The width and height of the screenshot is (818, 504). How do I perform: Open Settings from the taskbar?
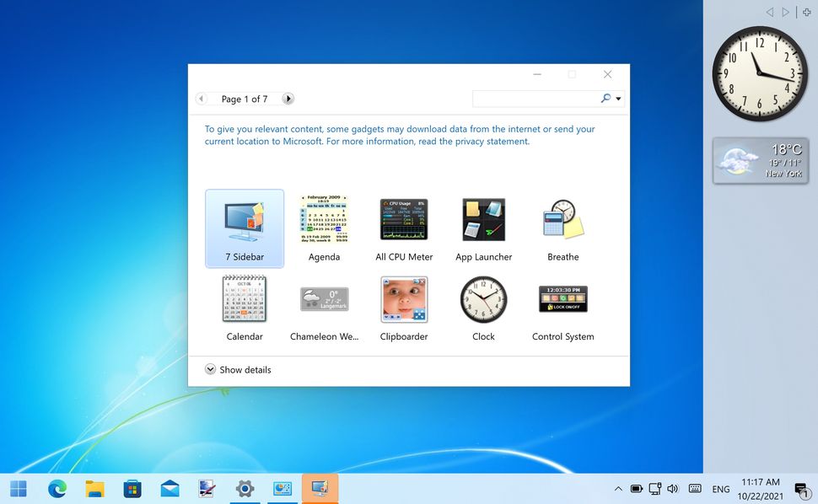(245, 489)
